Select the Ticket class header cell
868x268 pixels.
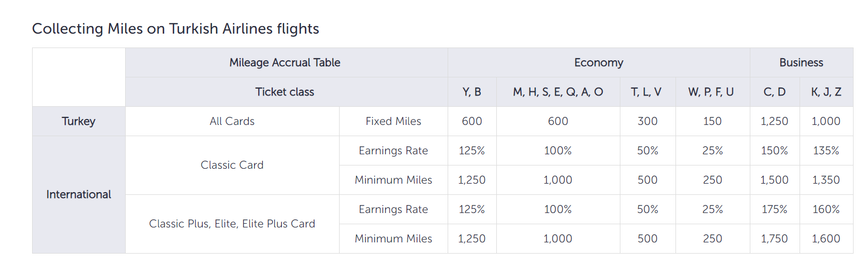point(285,92)
